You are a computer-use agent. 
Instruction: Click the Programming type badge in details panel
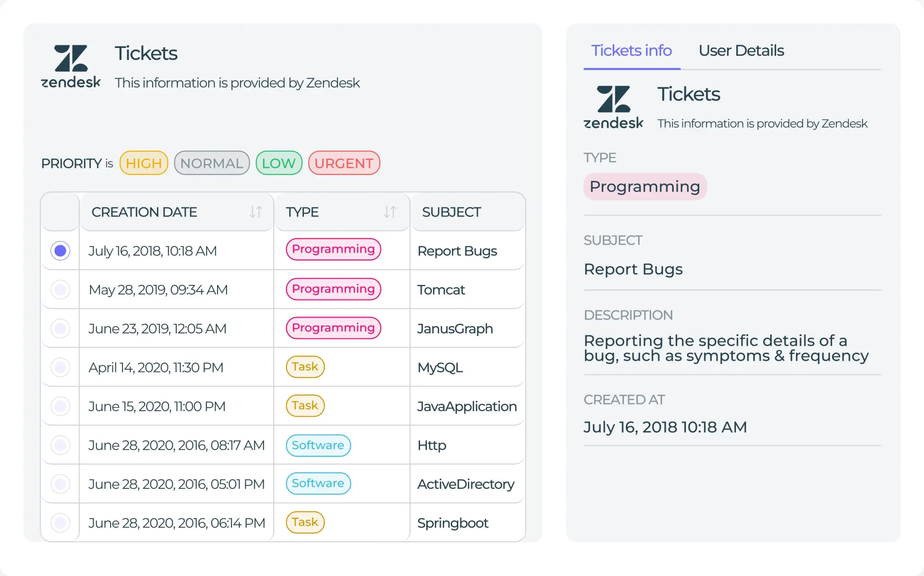645,186
